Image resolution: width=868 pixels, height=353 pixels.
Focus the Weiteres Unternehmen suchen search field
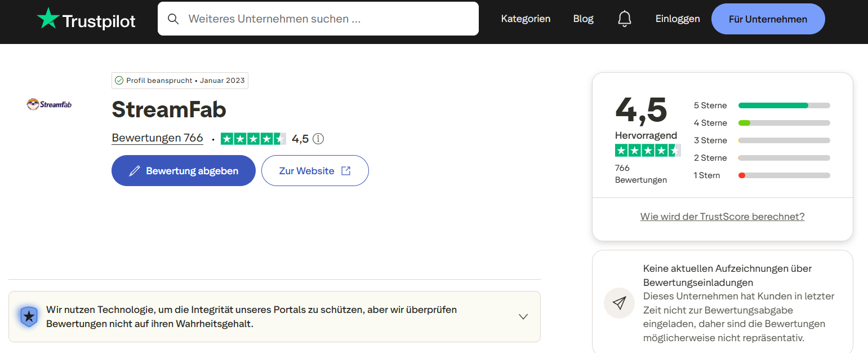coord(318,19)
